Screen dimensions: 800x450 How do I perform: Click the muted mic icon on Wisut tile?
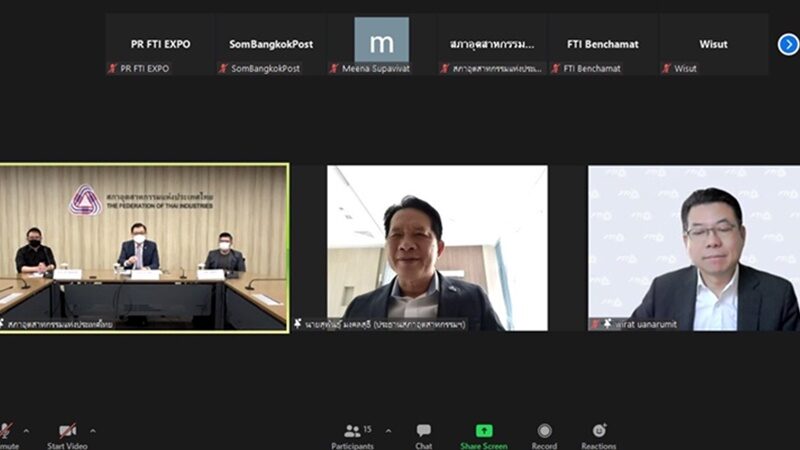point(666,69)
